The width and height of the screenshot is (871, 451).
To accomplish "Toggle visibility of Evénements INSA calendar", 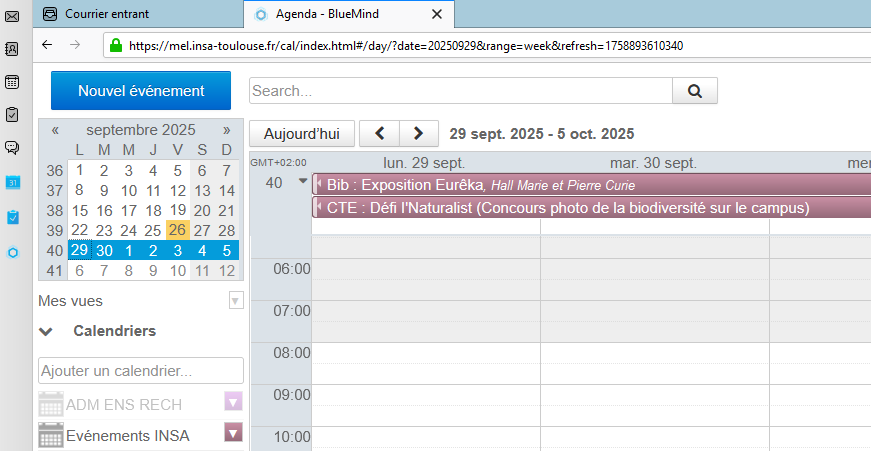I will [x=50, y=435].
